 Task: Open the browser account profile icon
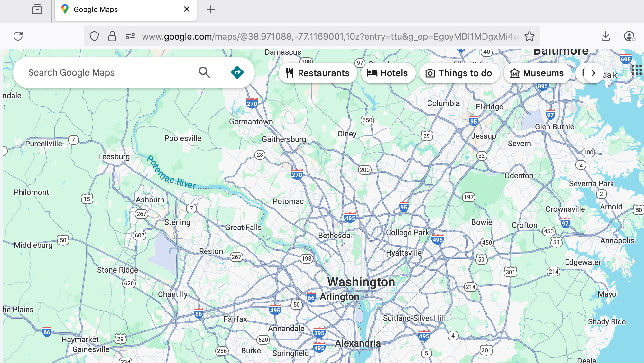pos(629,36)
